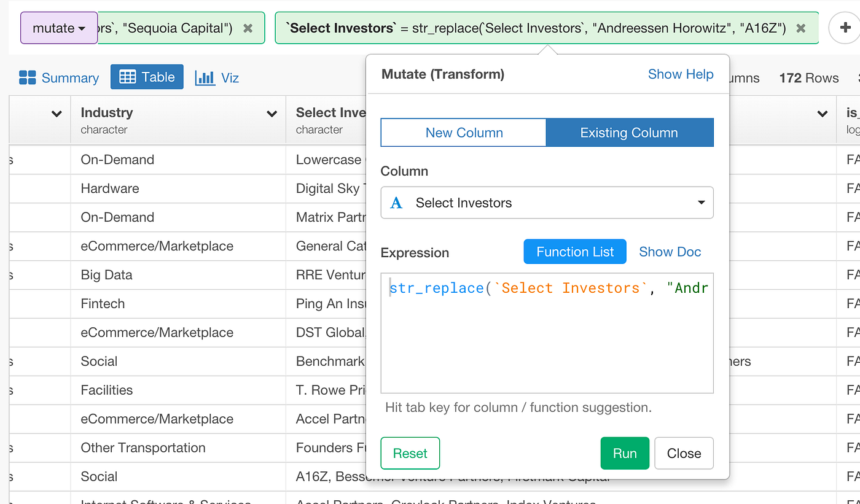Viewport: 860px width, 504px height.
Task: Select the New Column option
Action: (x=464, y=133)
